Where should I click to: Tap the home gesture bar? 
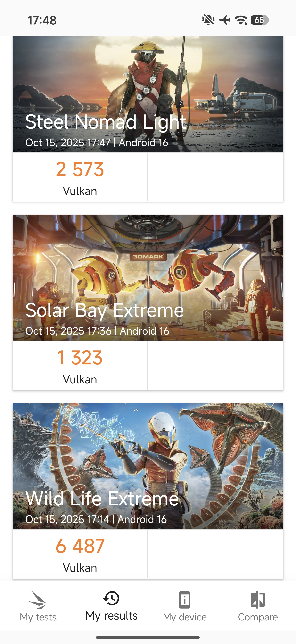pyautogui.click(x=148, y=637)
